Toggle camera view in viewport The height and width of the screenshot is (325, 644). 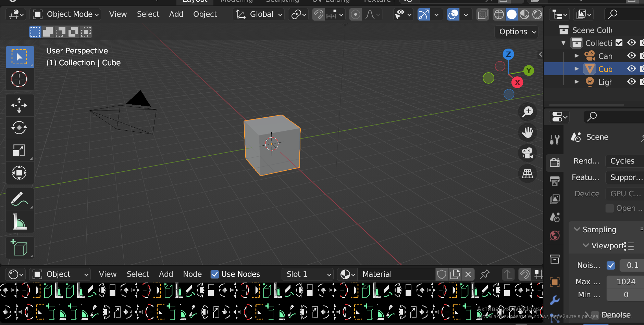pos(528,153)
